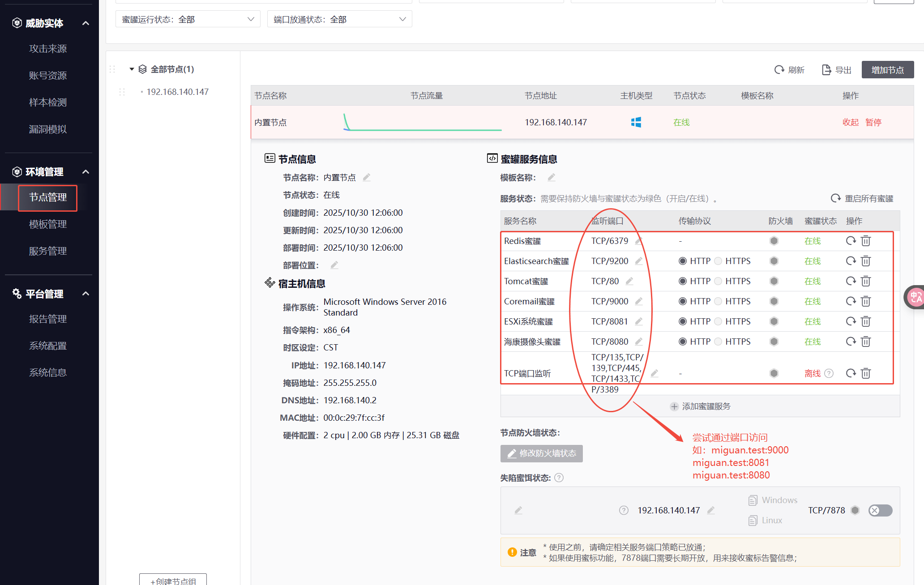Screen dimensions: 924x585
Task: Open 模板管理 in sidebar menu
Action: coord(48,224)
